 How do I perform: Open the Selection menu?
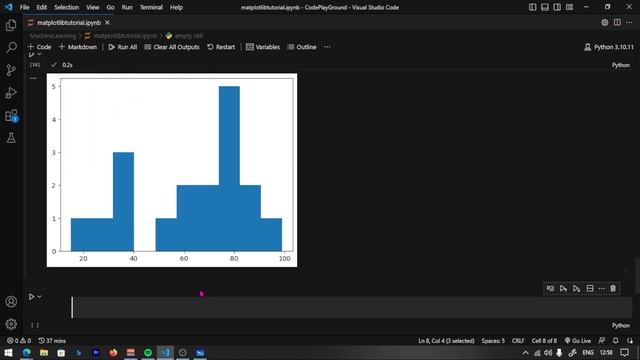click(x=67, y=7)
